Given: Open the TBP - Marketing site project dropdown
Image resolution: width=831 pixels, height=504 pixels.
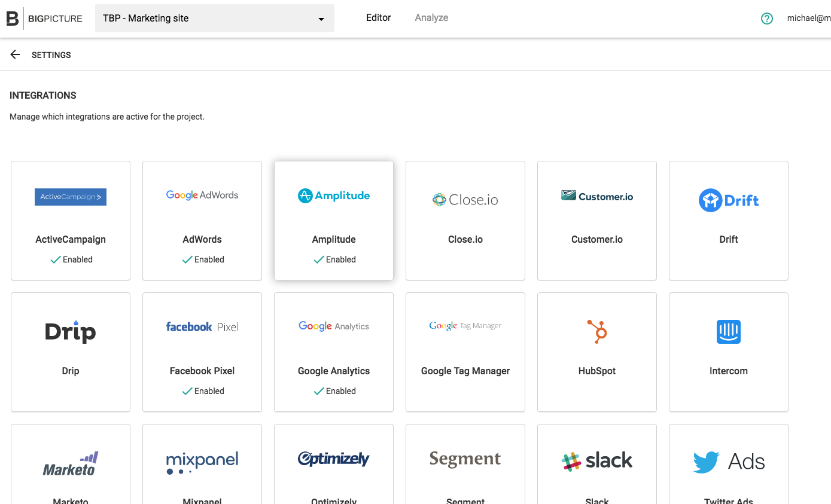Looking at the screenshot, I should click(214, 19).
